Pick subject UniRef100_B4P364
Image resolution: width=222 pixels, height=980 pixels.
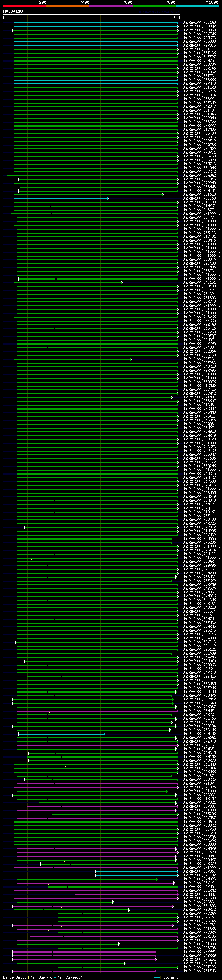199,886
